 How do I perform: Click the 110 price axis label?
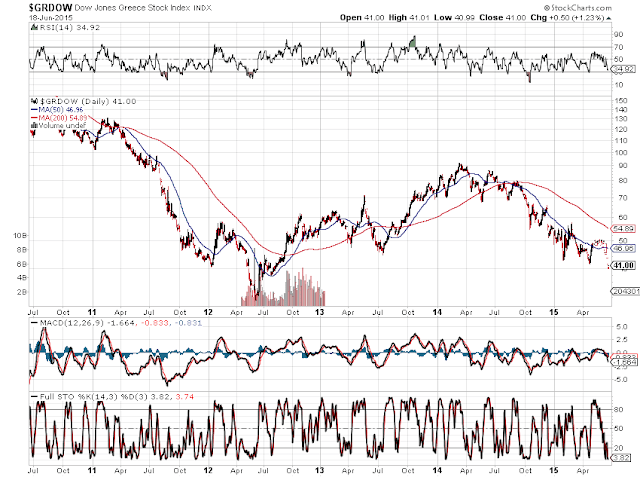[620, 140]
